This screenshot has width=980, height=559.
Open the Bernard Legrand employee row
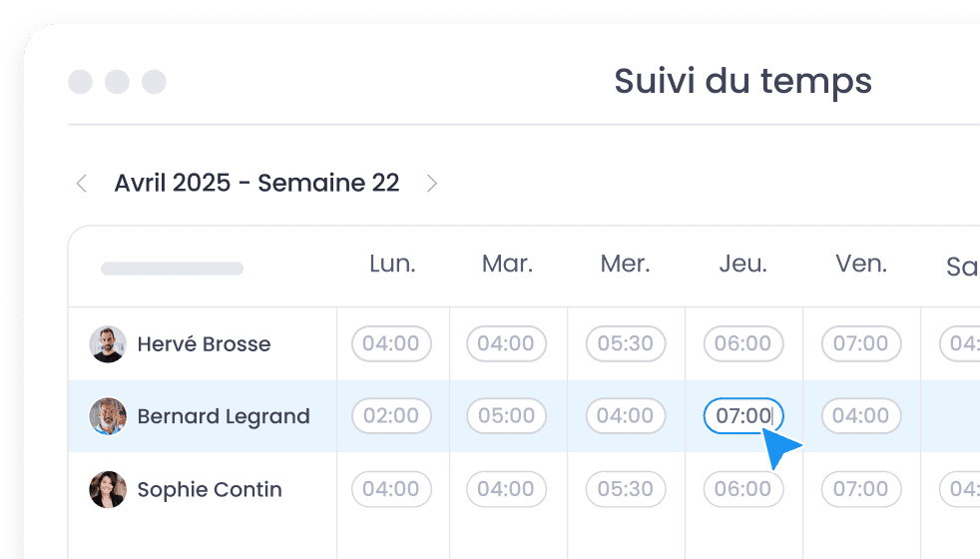[x=224, y=416]
